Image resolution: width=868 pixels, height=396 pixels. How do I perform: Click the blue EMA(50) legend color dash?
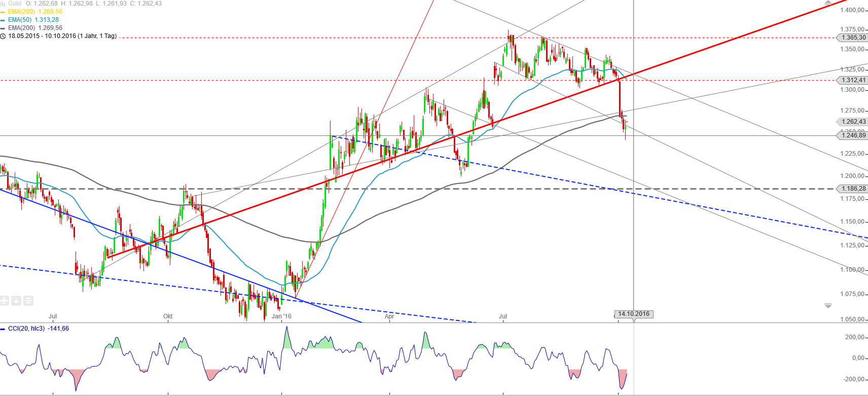click(3, 20)
